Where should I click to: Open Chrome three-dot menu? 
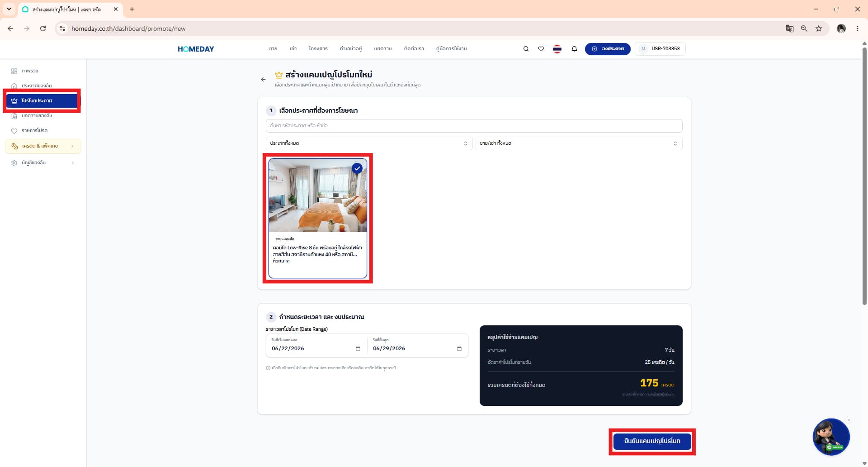pos(857,29)
